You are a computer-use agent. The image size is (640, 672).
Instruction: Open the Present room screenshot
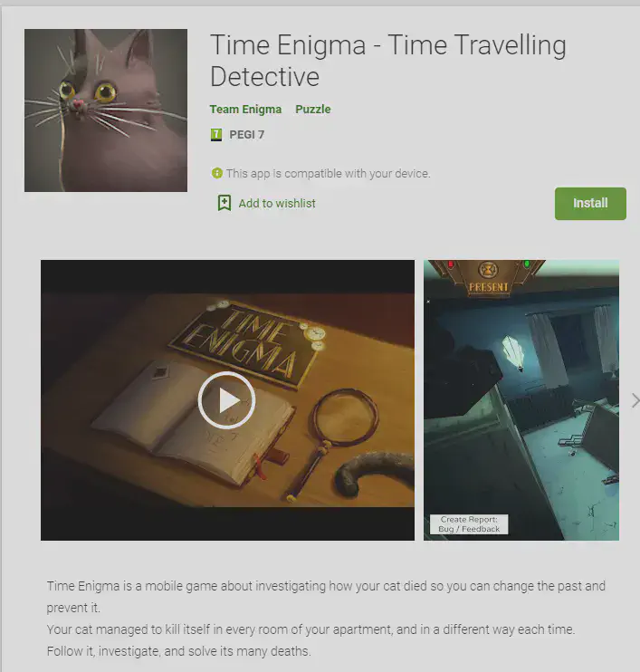[521, 400]
